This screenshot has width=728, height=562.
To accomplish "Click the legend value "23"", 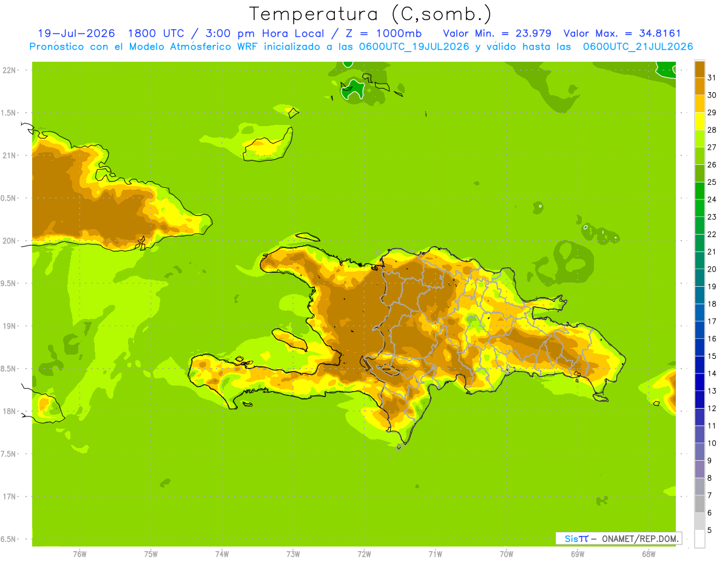I will point(712,217).
